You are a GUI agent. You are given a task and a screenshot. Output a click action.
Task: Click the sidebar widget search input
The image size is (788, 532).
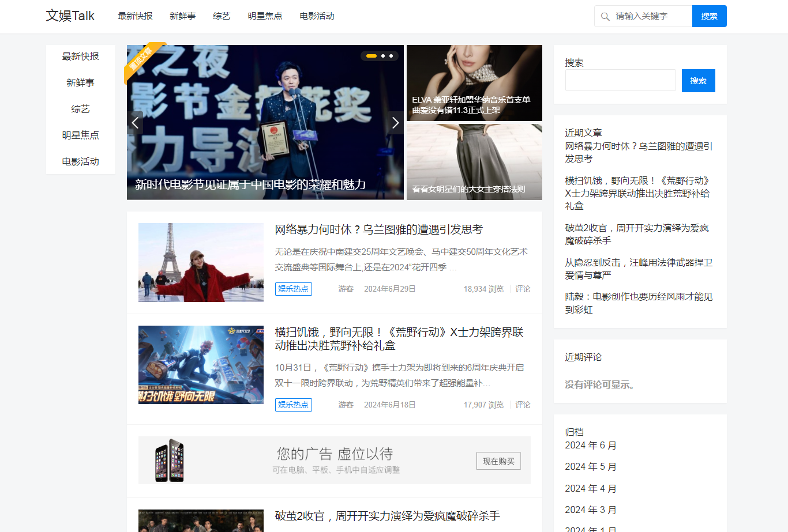click(x=621, y=81)
